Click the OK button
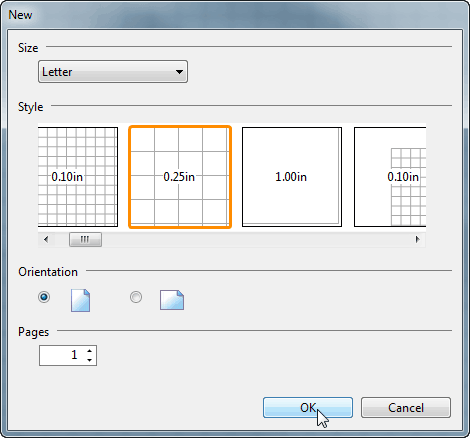The image size is (470, 438). 308,407
